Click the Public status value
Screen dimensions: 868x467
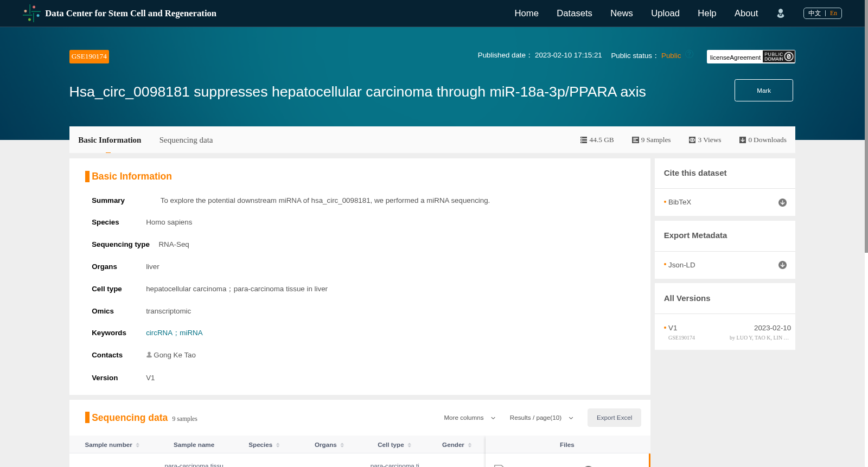point(671,55)
